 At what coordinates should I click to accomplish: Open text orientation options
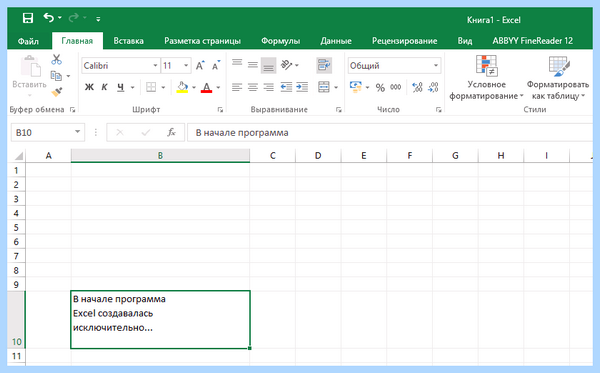tap(289, 65)
